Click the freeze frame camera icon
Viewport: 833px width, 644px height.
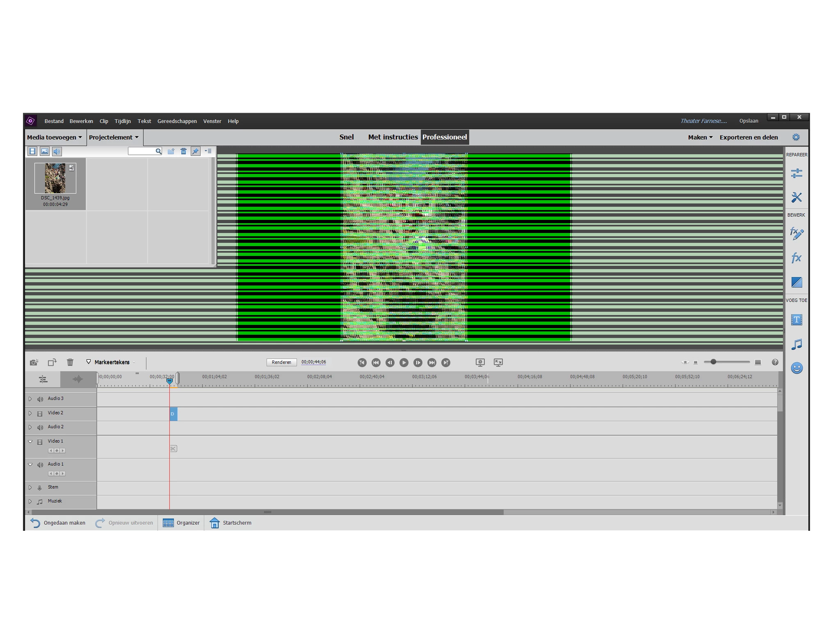tap(34, 362)
